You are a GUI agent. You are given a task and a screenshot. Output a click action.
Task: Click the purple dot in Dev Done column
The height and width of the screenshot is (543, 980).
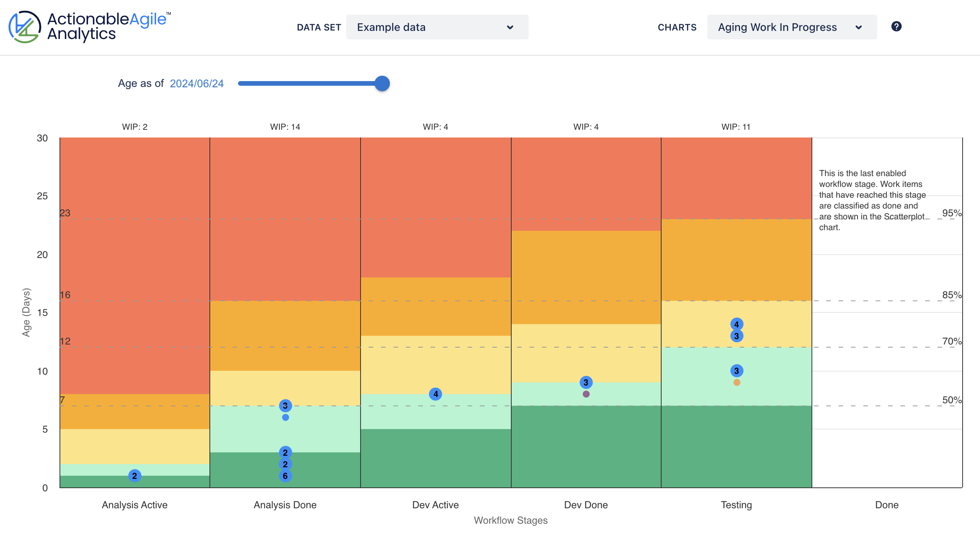586,394
